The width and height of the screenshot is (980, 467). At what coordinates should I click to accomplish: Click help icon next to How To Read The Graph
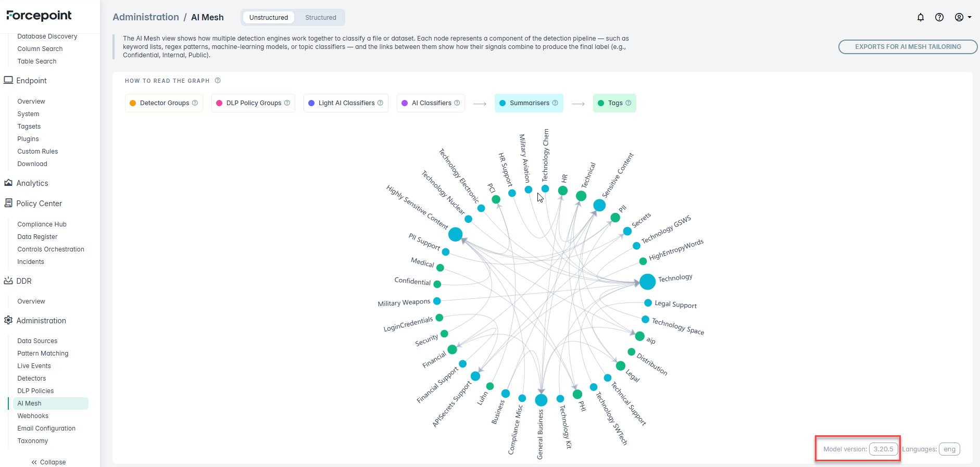coord(218,81)
